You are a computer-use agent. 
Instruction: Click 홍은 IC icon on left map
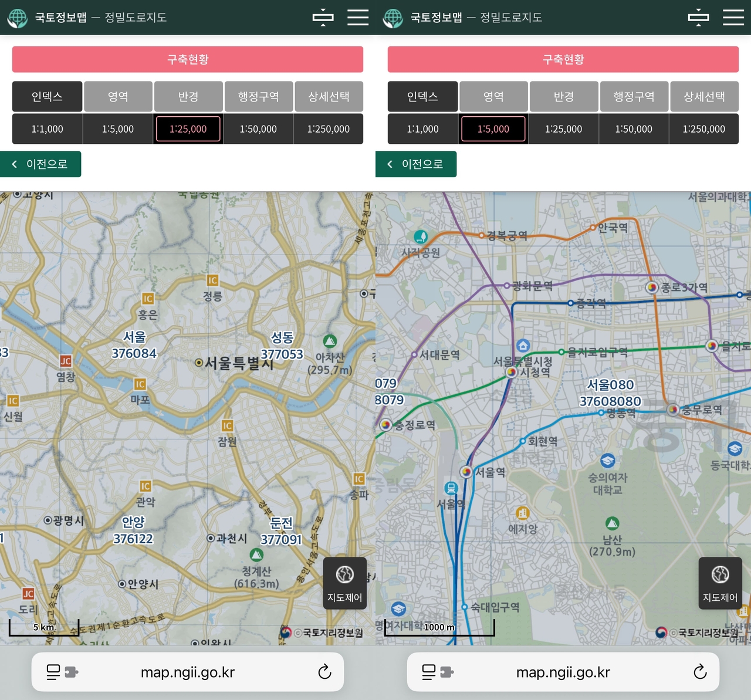148,299
